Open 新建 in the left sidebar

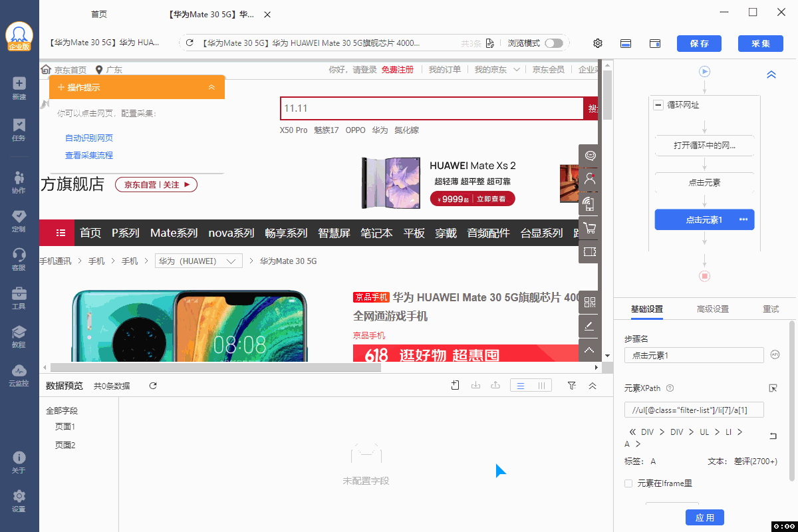coord(19,88)
